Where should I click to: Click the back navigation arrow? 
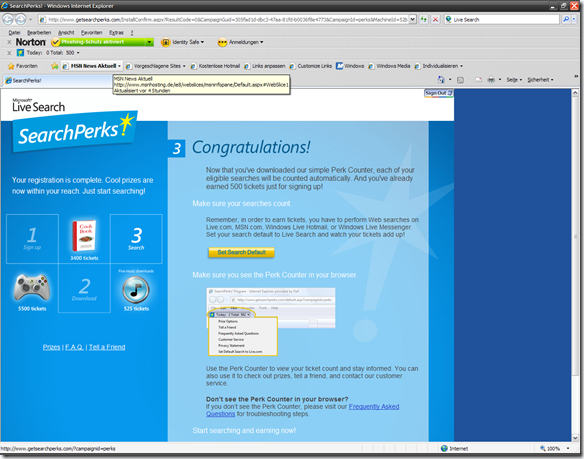(x=8, y=19)
